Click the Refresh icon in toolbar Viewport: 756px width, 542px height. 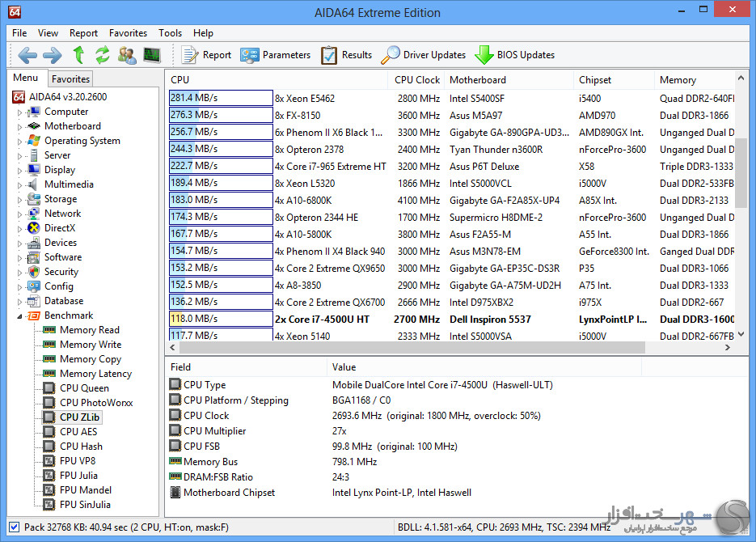[103, 55]
